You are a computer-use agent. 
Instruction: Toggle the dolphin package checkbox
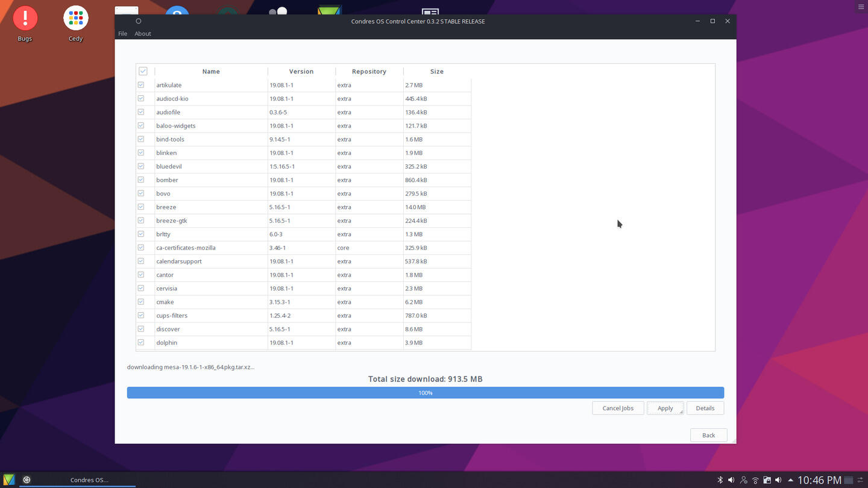pyautogui.click(x=141, y=342)
